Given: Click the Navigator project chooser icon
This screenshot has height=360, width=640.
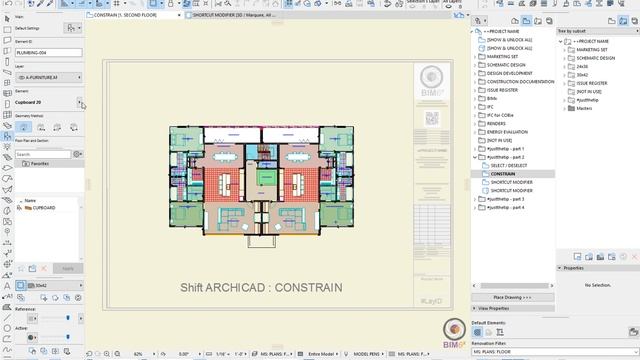Looking at the screenshot, I should click(480, 21).
